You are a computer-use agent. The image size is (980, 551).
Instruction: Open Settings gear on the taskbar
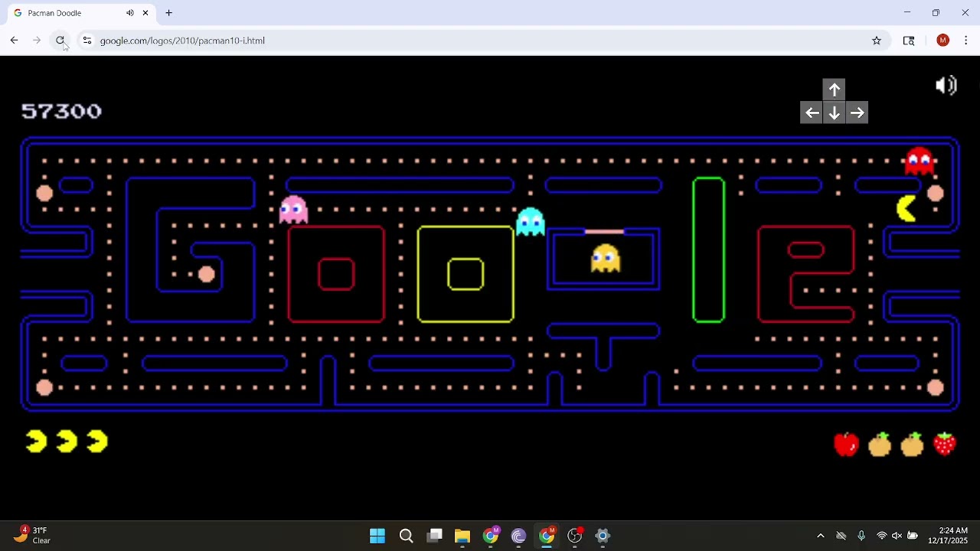603,536
